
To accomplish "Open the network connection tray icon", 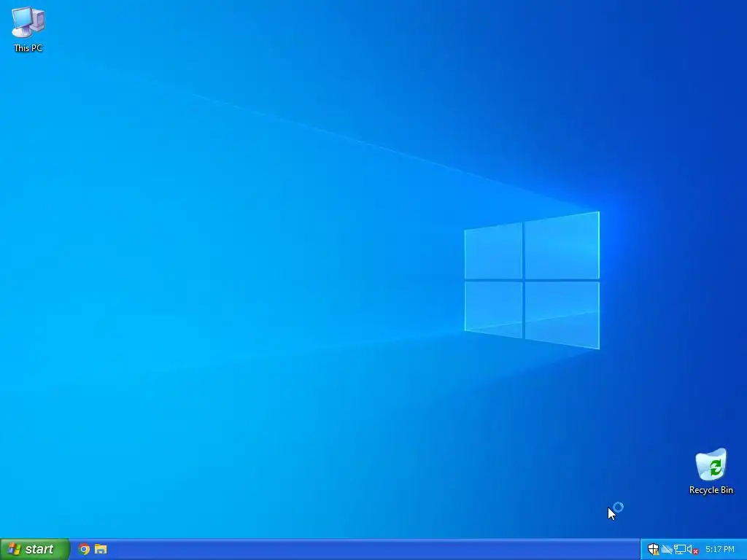I will [680, 550].
